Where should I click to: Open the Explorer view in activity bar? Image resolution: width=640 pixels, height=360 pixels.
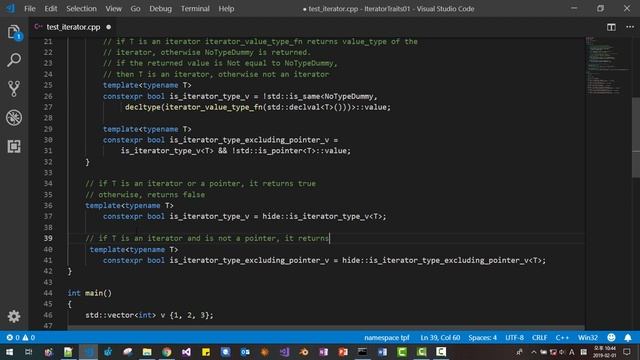14,33
